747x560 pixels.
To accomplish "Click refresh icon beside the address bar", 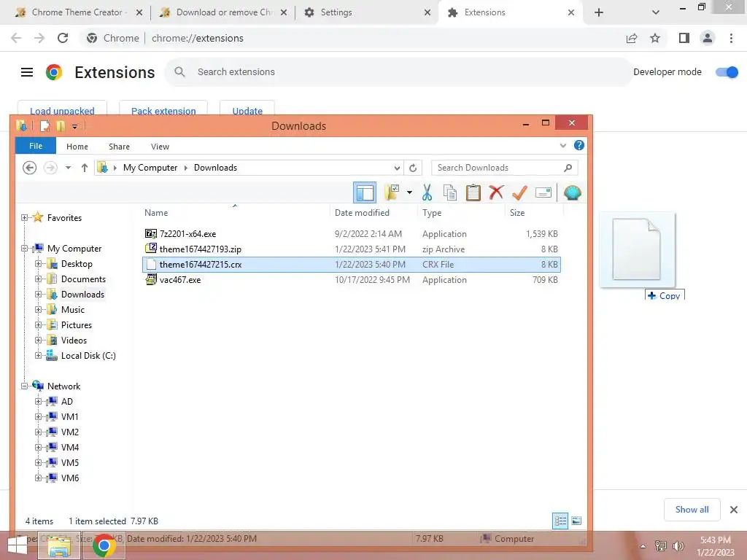I will coord(413,168).
